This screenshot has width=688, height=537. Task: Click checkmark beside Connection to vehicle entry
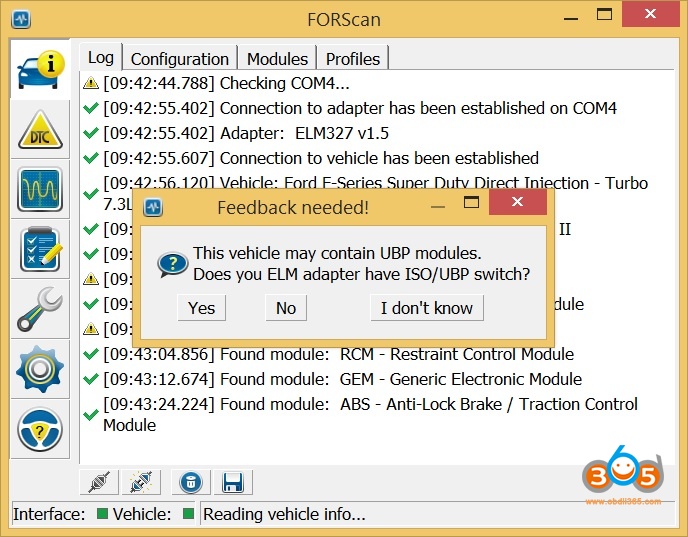click(x=90, y=158)
